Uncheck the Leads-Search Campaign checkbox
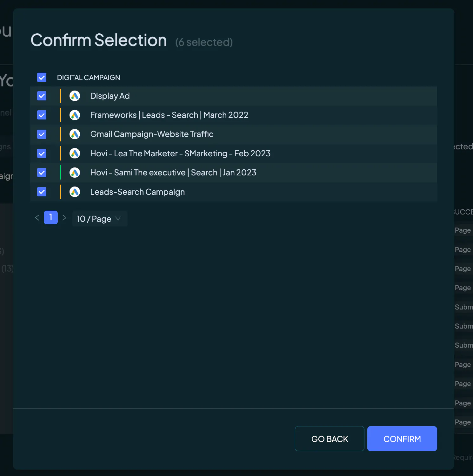The height and width of the screenshot is (476, 473). 42,192
